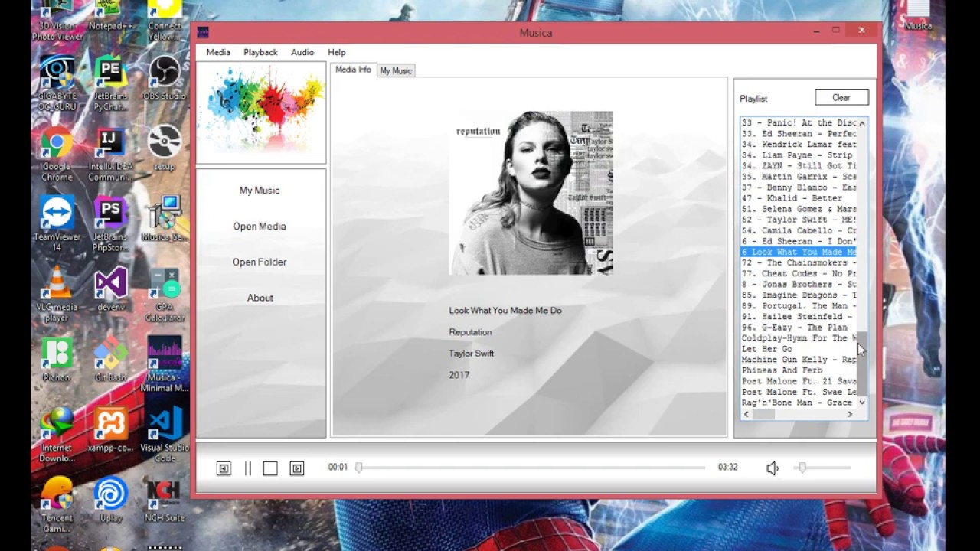Switch to the Media Info tab

[x=353, y=70]
